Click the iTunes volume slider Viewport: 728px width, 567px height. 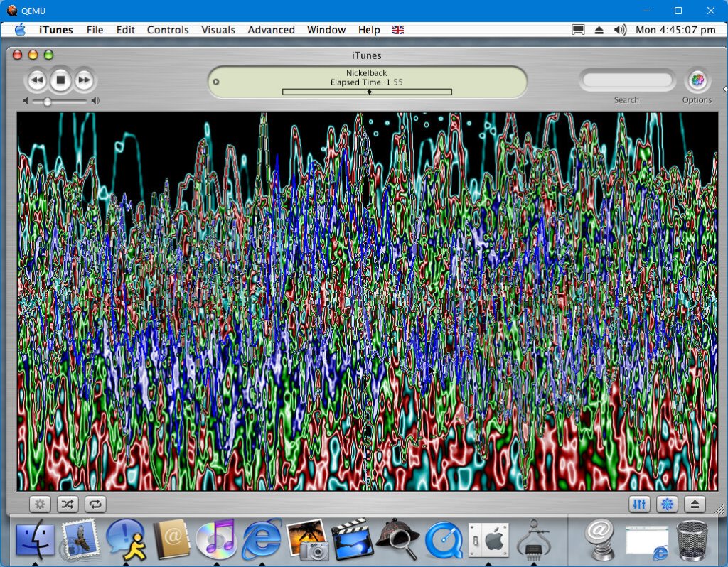(60, 102)
